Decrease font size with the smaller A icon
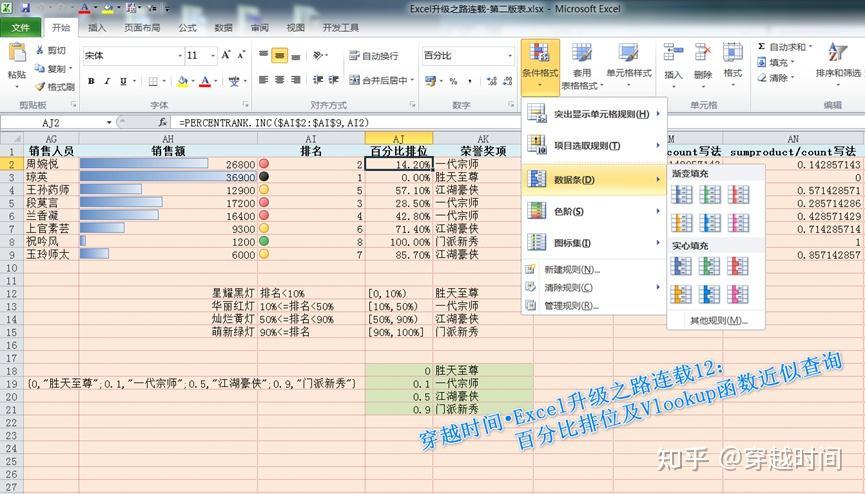865x494 pixels. click(x=241, y=55)
